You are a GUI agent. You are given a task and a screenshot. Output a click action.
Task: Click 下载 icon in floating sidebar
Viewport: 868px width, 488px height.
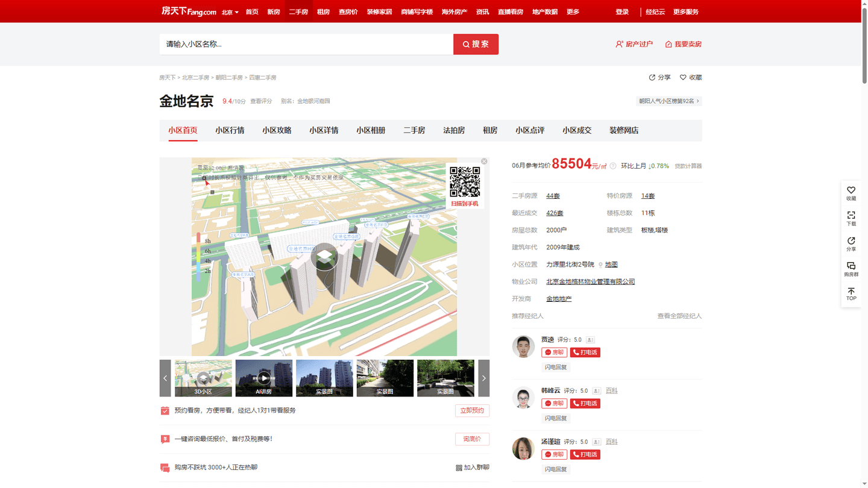851,219
